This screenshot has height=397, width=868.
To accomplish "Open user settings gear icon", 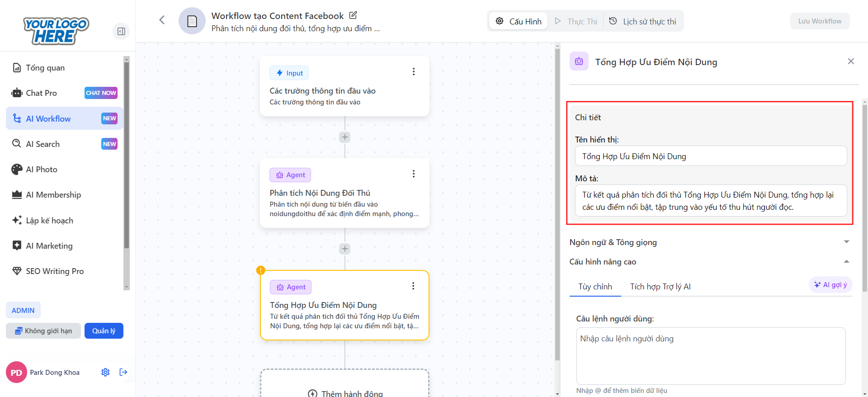I will click(105, 372).
